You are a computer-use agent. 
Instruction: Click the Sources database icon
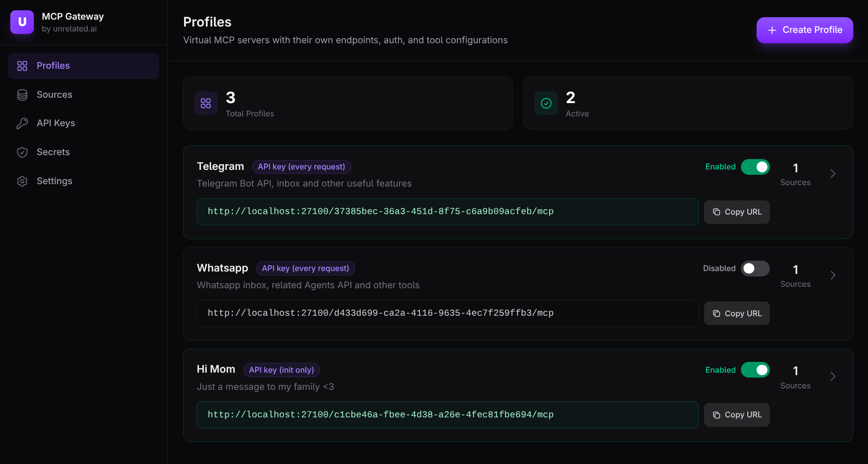tap(22, 94)
